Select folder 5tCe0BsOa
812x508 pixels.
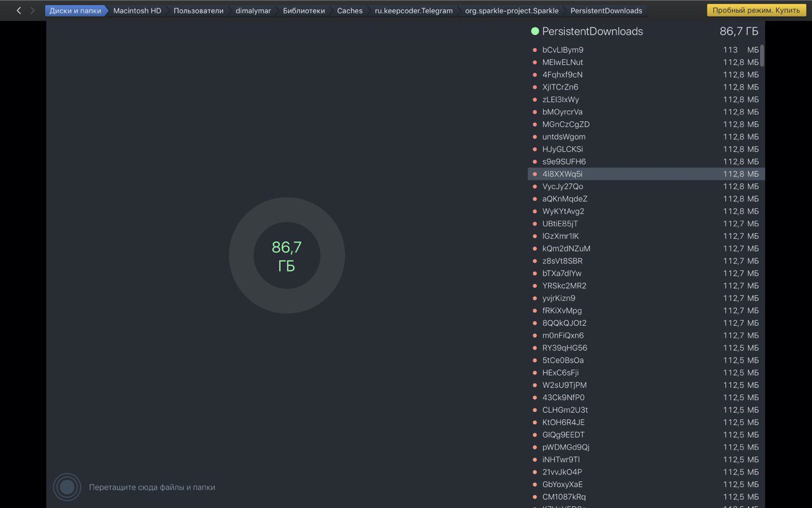tap(646, 360)
